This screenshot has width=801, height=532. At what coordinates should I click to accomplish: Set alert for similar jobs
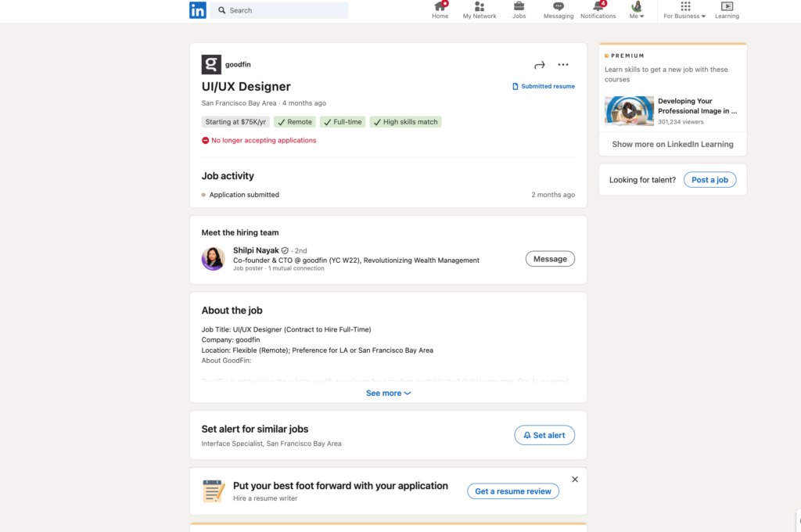click(x=544, y=436)
